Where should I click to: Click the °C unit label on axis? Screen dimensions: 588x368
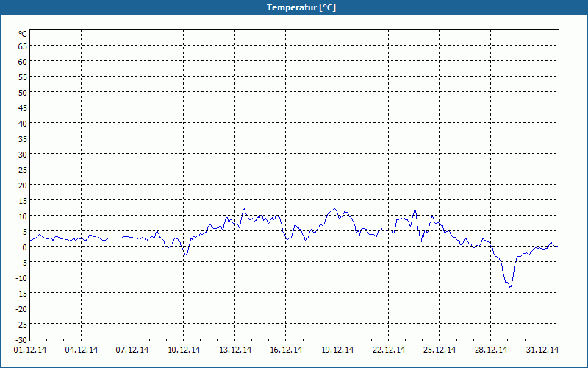click(x=23, y=34)
